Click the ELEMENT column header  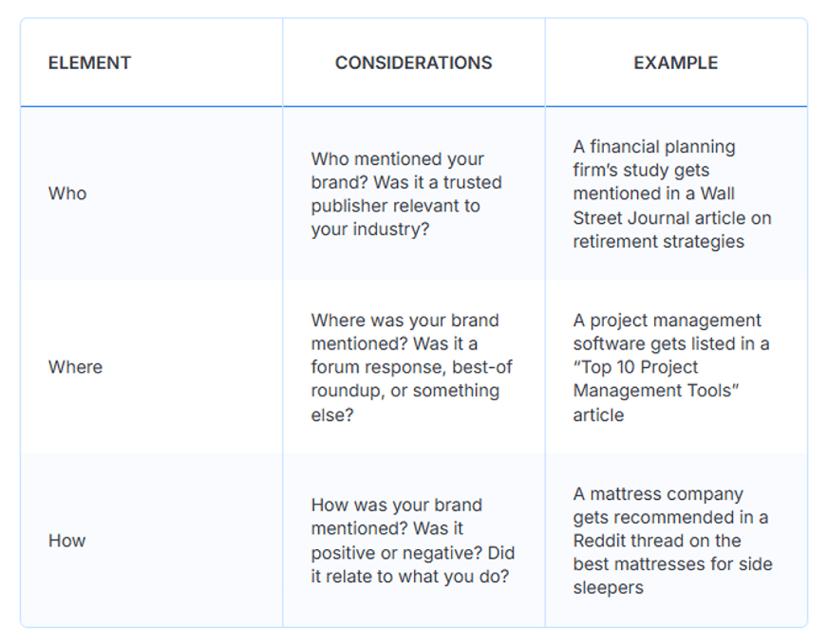(89, 63)
